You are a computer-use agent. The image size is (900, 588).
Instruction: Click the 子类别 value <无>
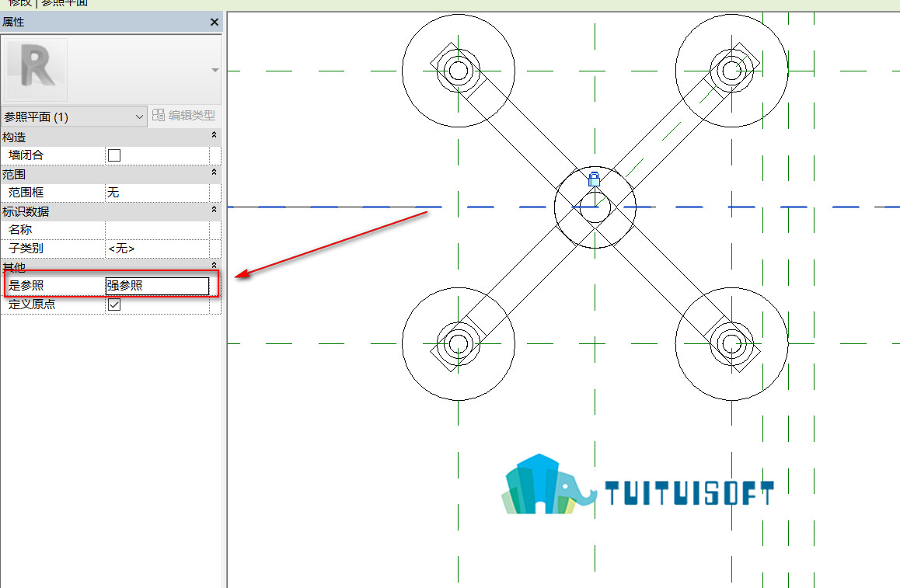coord(157,249)
